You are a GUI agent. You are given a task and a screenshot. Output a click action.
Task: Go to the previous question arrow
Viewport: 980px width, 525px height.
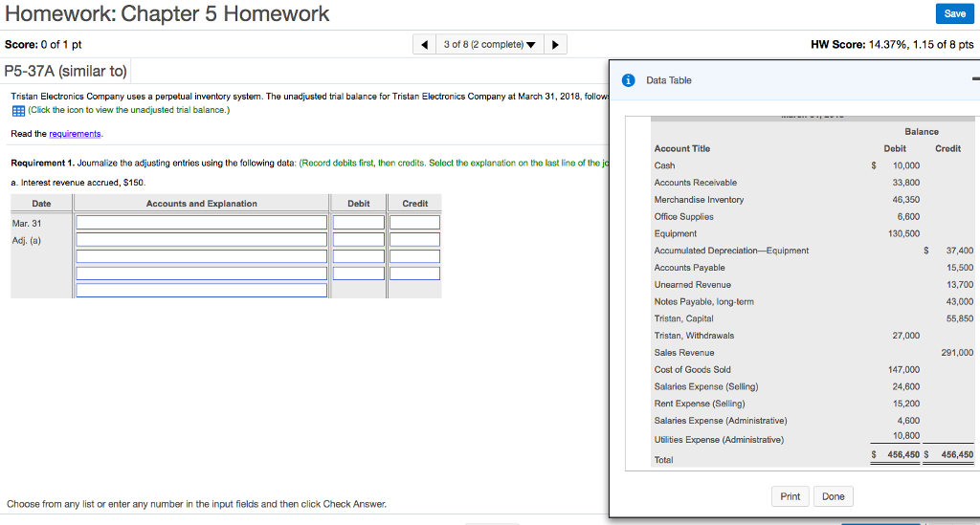pos(424,44)
